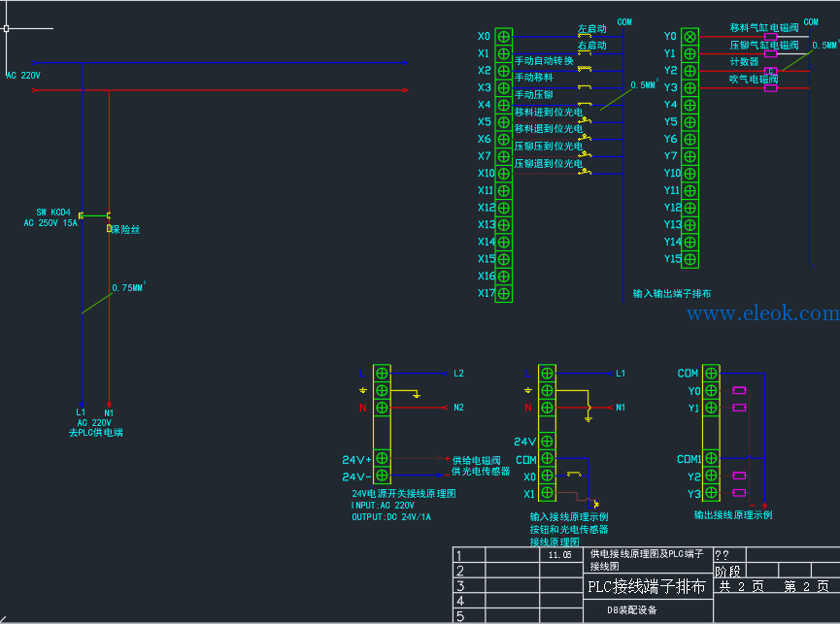Select the 供光电传感器 label
The width and height of the screenshot is (840, 624).
(x=481, y=472)
